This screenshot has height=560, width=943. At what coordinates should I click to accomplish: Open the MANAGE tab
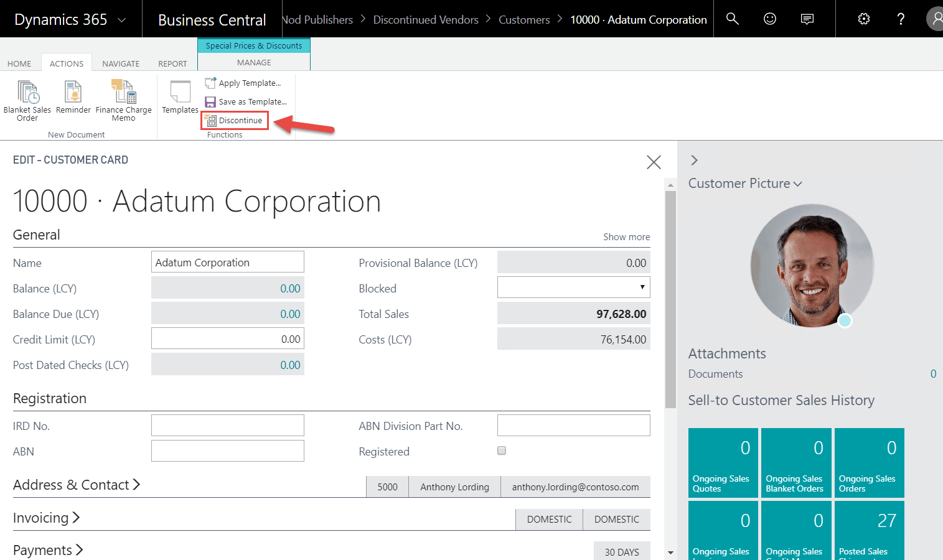coord(254,62)
